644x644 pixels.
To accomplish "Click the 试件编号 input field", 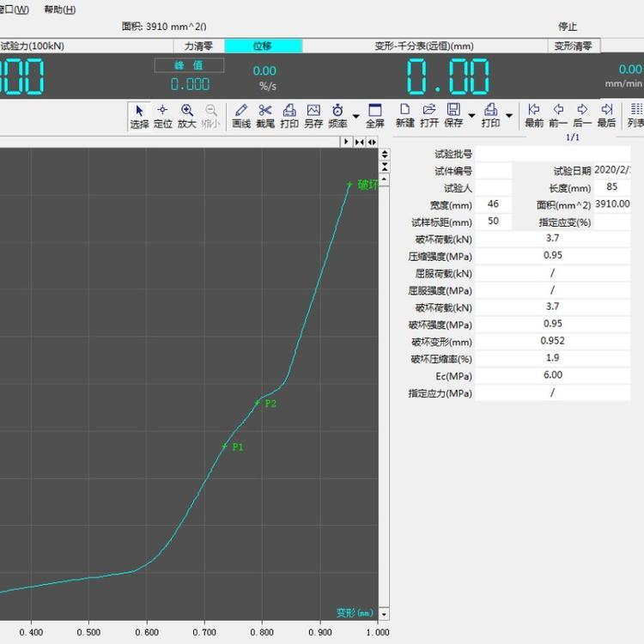I will point(493,171).
